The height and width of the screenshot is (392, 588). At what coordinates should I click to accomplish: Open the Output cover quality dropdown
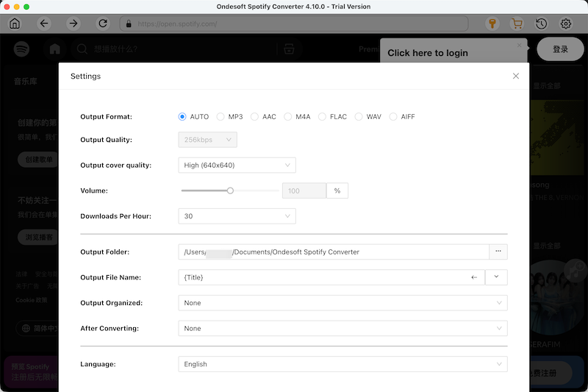pyautogui.click(x=237, y=165)
